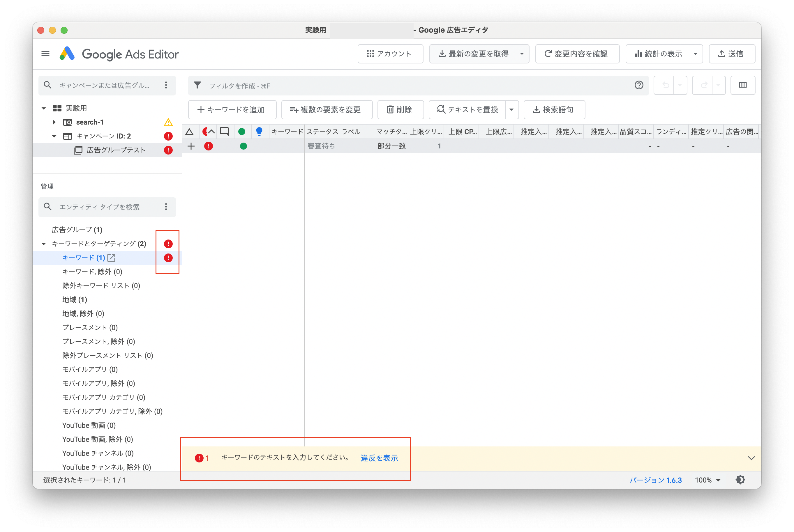The image size is (794, 532).
Task: Click the red error badge next to キーワード (1)
Action: 167,258
